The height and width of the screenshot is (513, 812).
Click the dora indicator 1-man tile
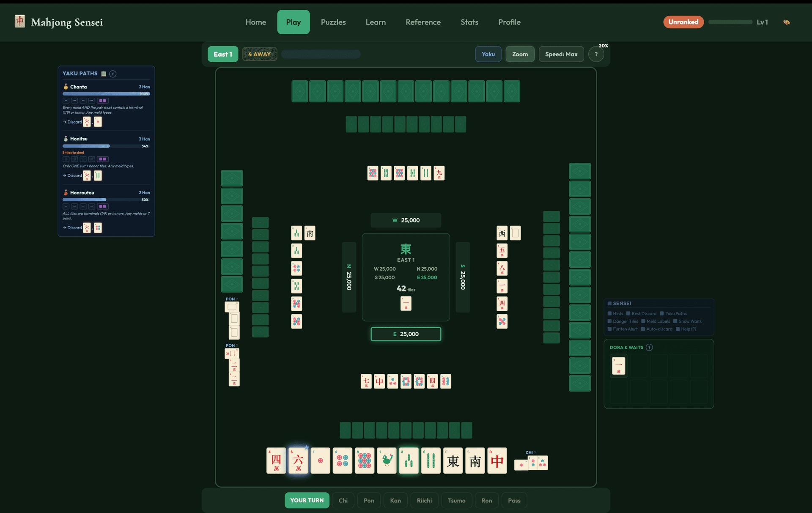coord(618,365)
